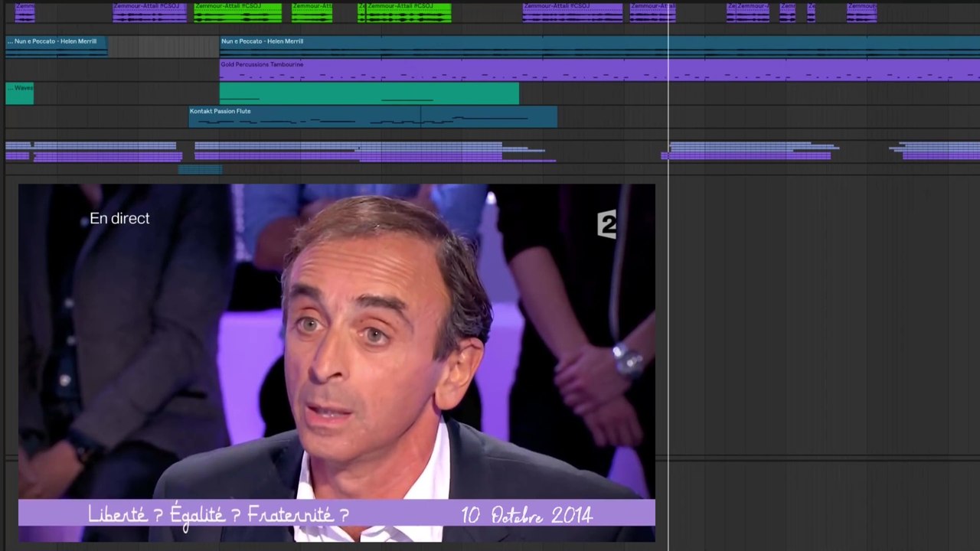Click the 'En direct' label in the video
980x551 pixels.
[x=119, y=218]
